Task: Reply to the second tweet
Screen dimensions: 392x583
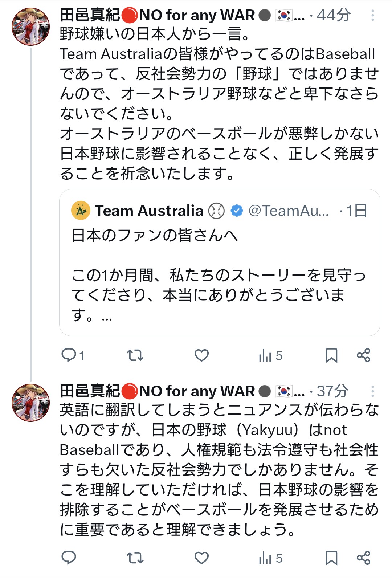Action: click(69, 558)
